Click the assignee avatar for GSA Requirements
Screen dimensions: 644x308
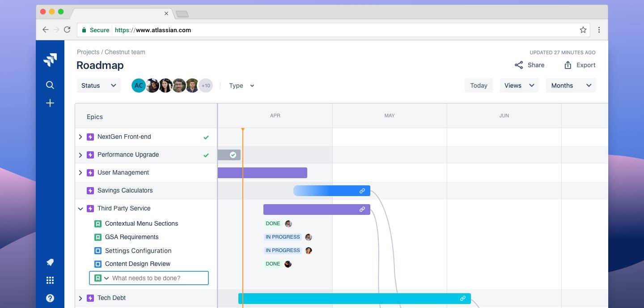click(x=309, y=237)
